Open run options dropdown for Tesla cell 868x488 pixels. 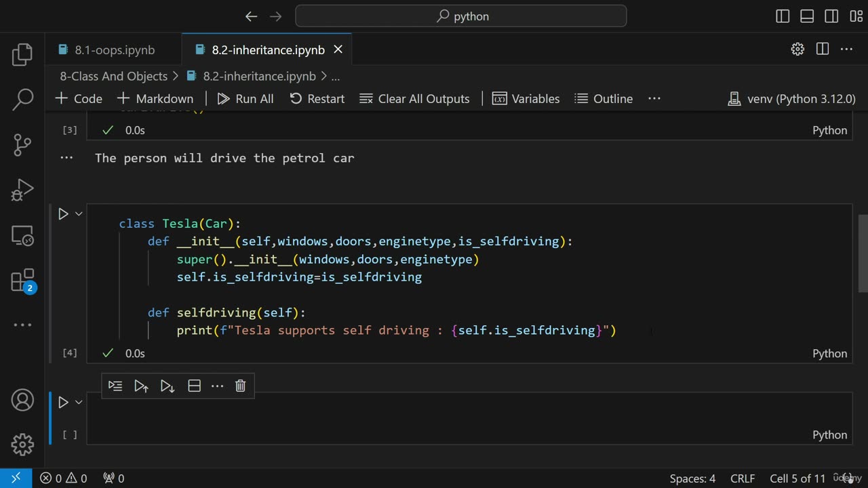tap(79, 214)
